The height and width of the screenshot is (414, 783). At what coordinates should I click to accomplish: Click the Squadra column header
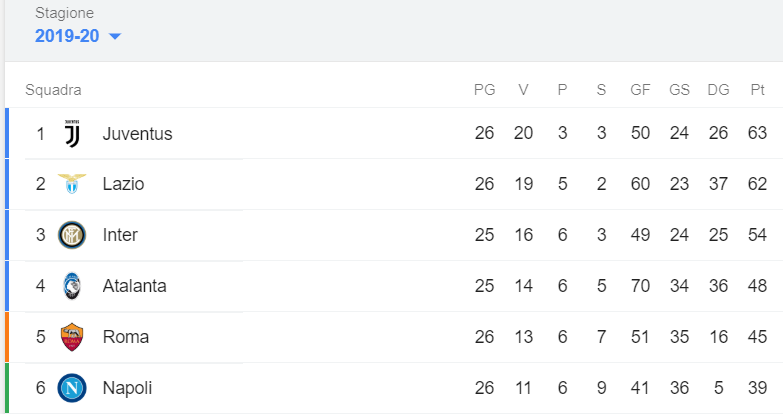click(x=53, y=90)
